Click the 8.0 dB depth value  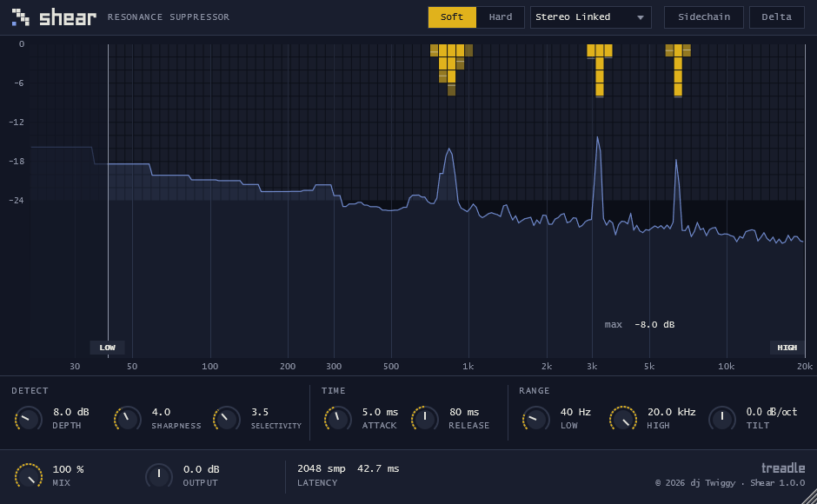point(71,412)
